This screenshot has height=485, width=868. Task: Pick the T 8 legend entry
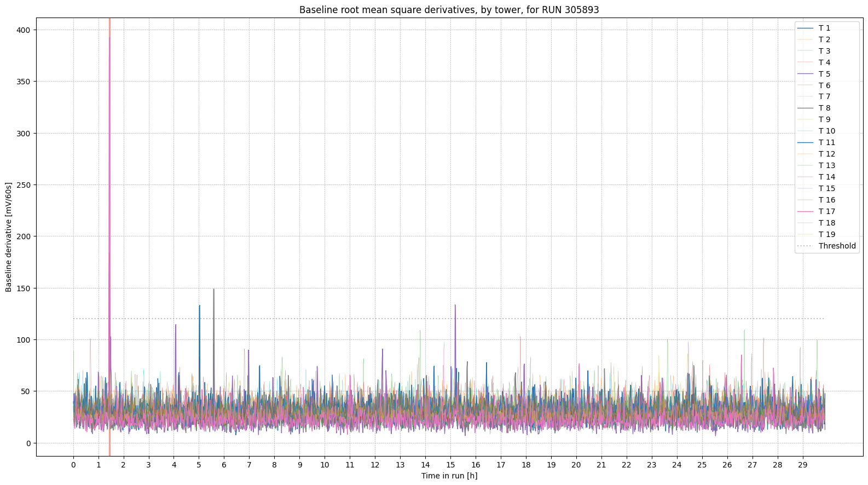coord(824,108)
